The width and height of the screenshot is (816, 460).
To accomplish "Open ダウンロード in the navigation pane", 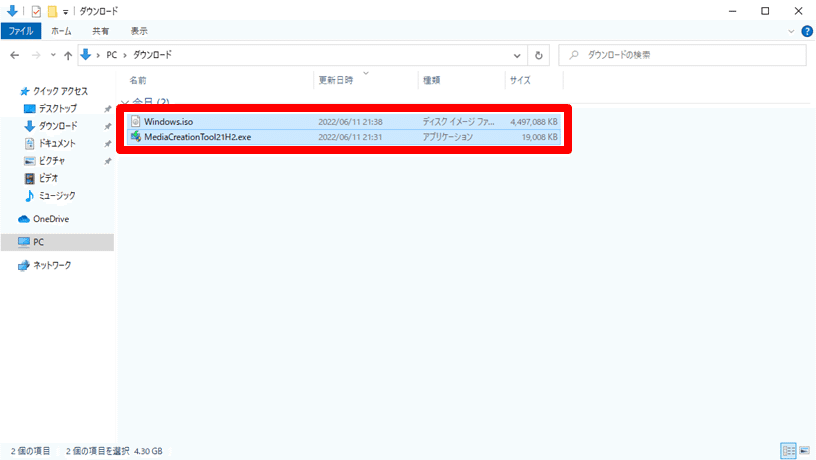I will tap(58, 126).
